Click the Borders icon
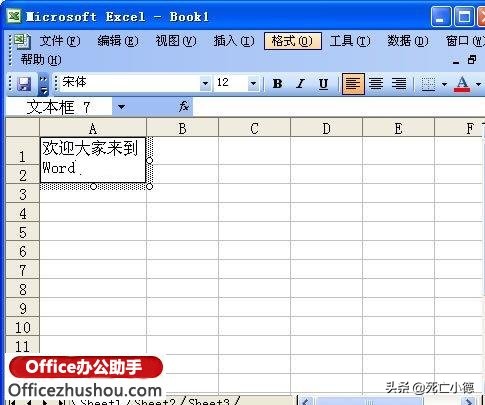Viewport: 485px width, 405px height. [x=428, y=84]
